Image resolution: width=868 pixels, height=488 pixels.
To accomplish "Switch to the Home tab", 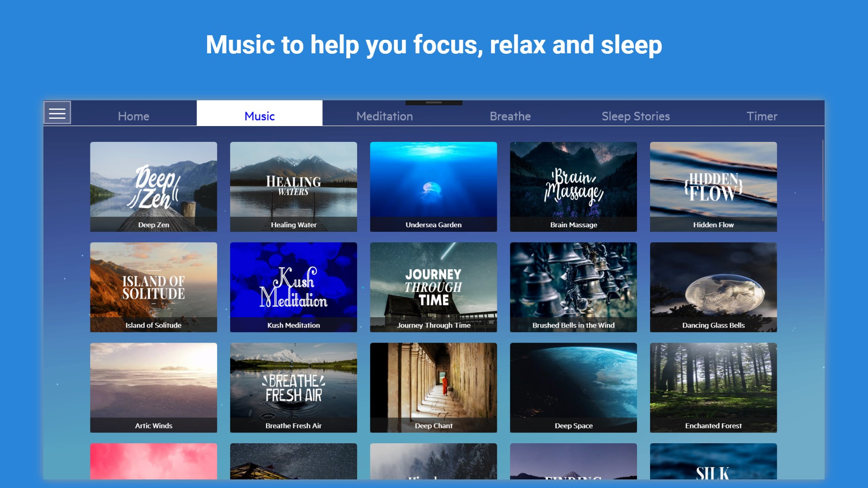I will click(133, 116).
